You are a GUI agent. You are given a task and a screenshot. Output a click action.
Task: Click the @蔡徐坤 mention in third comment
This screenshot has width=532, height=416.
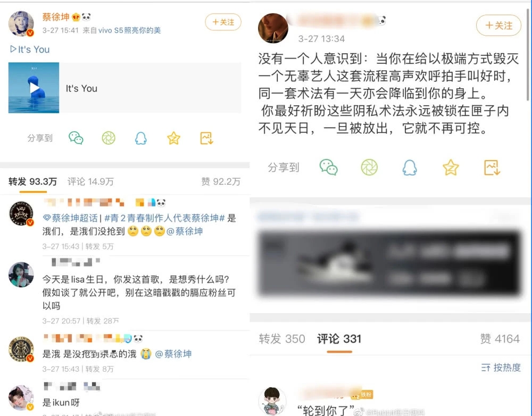(x=173, y=354)
